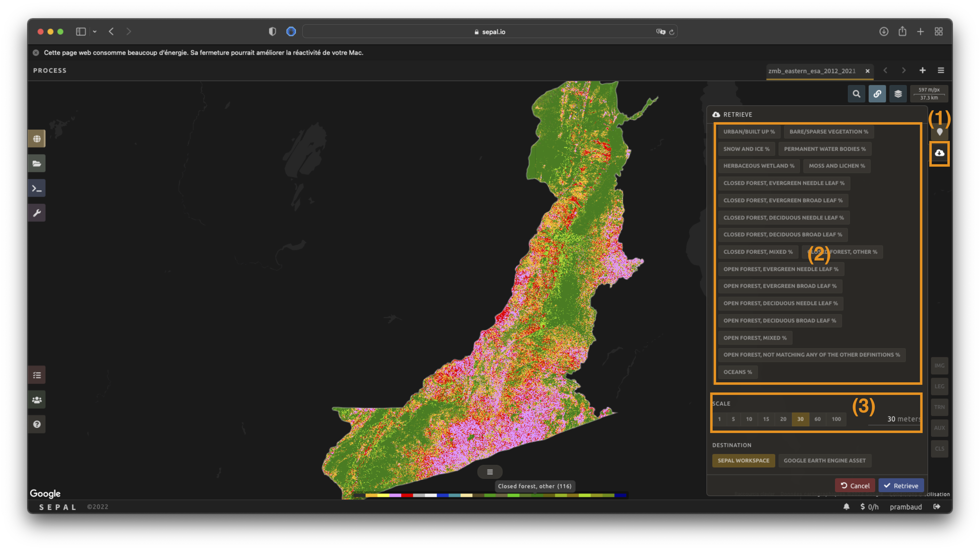
Task: Open the Files folder section
Action: tap(37, 163)
